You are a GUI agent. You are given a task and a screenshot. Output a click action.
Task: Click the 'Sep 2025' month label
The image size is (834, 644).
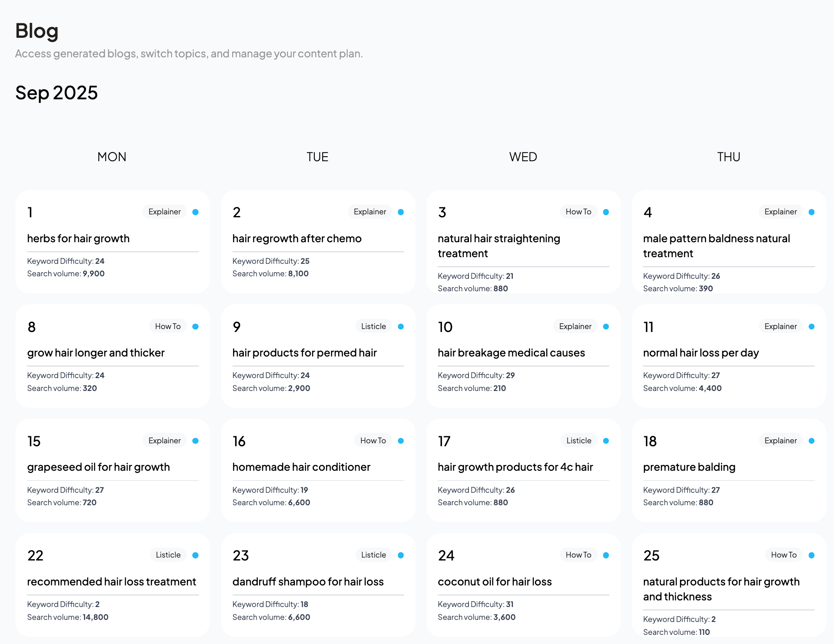(x=56, y=93)
